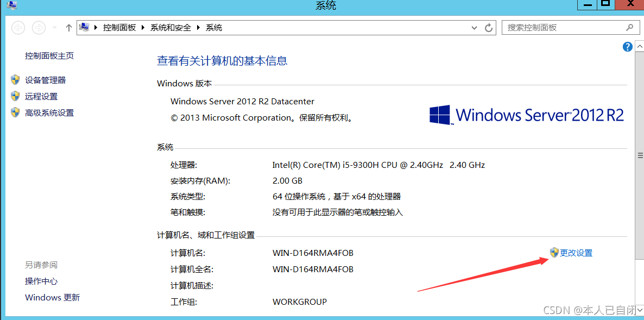Click the 更改设置 link
This screenshot has width=644, height=320.
tap(576, 253)
